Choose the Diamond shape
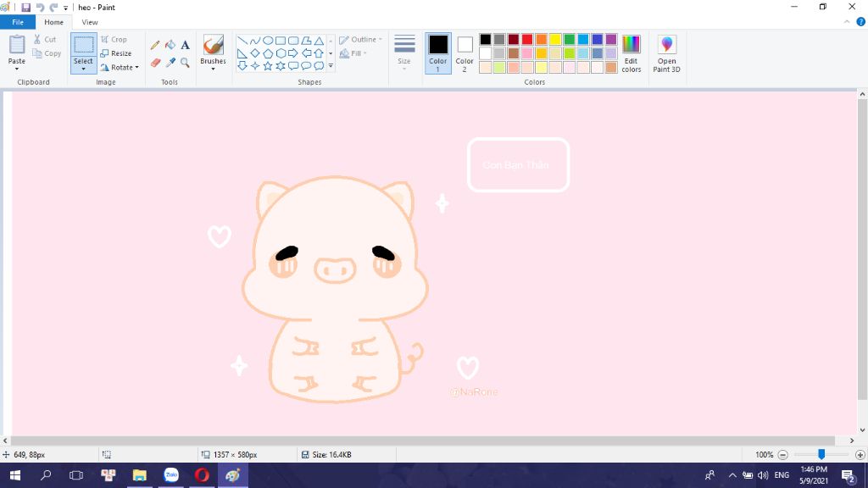Viewport: 868px width, 488px height. [x=254, y=53]
